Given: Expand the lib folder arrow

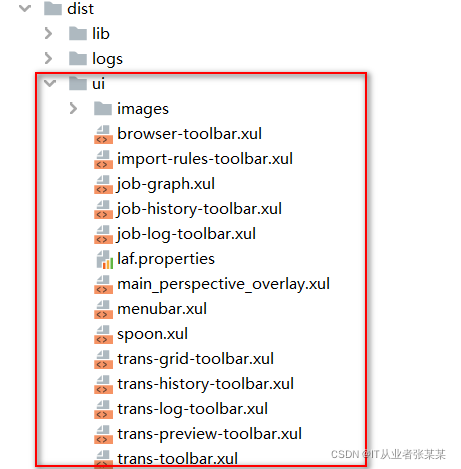Looking at the screenshot, I should [49, 33].
